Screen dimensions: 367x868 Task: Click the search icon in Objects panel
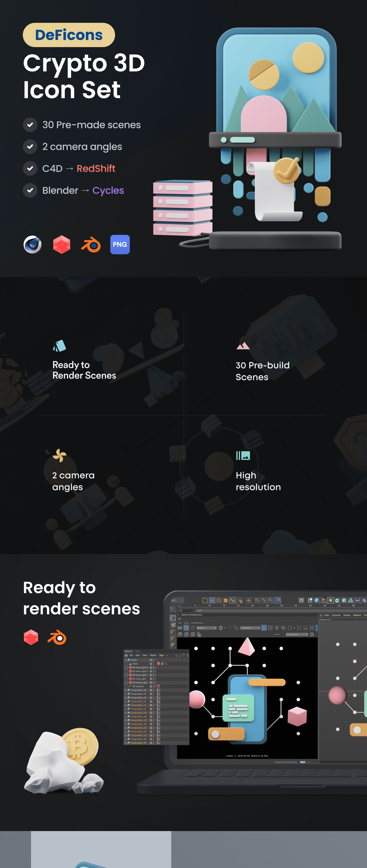click(176, 655)
